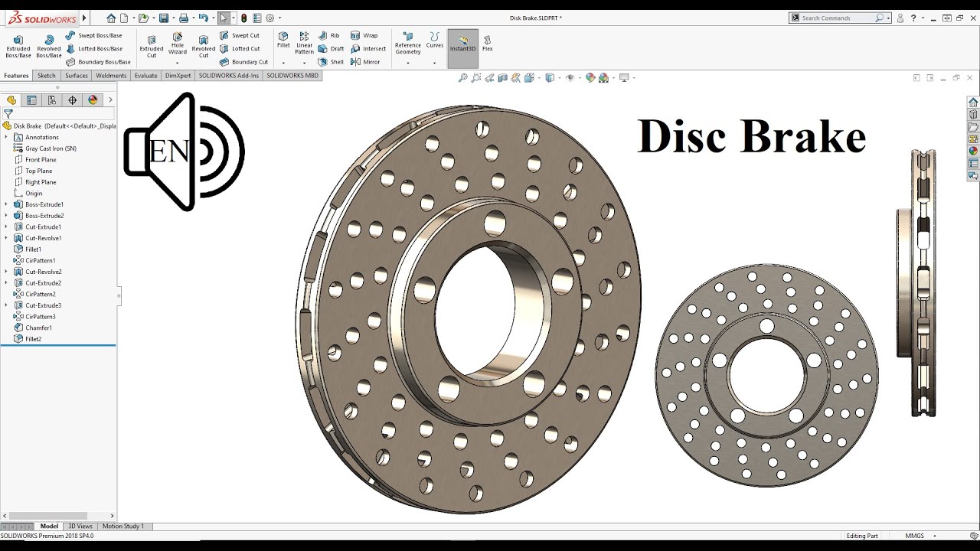The image size is (980, 551).
Task: Choose the Lofted Boss/Base command
Action: tap(94, 48)
